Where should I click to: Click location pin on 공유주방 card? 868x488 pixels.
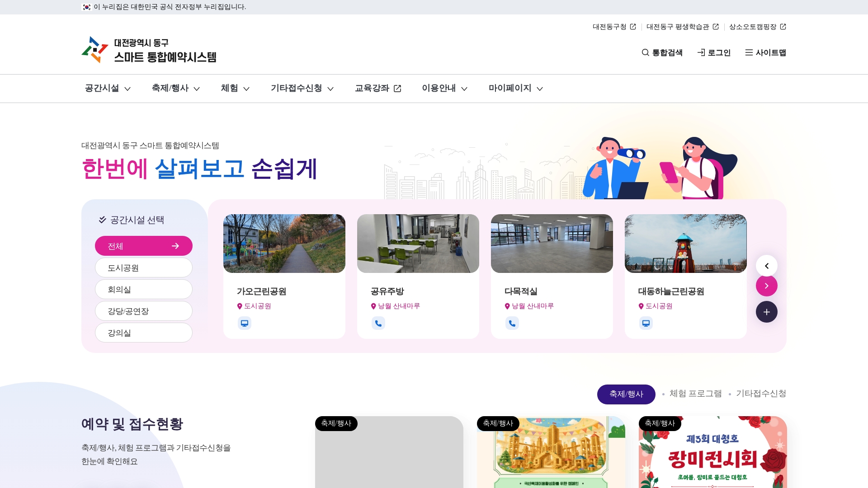point(373,306)
